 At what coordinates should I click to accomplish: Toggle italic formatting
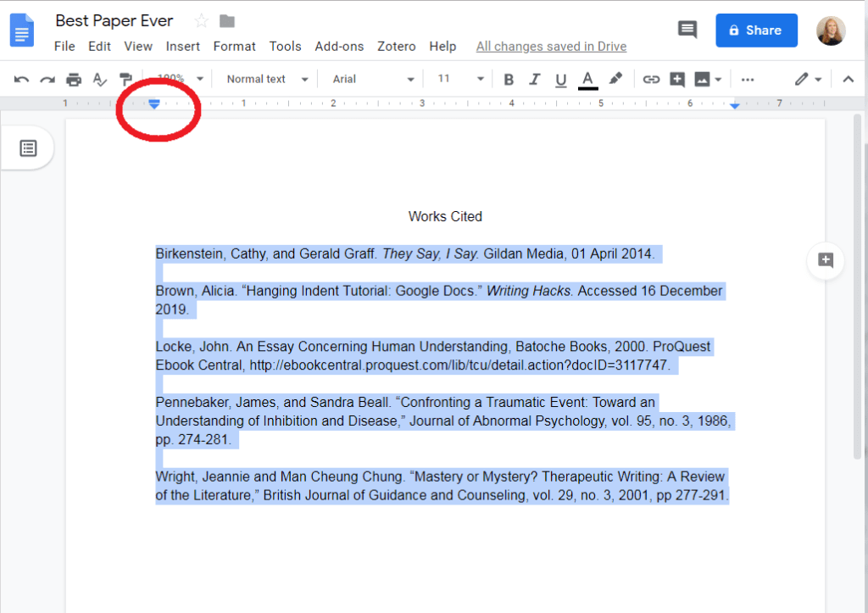point(535,80)
